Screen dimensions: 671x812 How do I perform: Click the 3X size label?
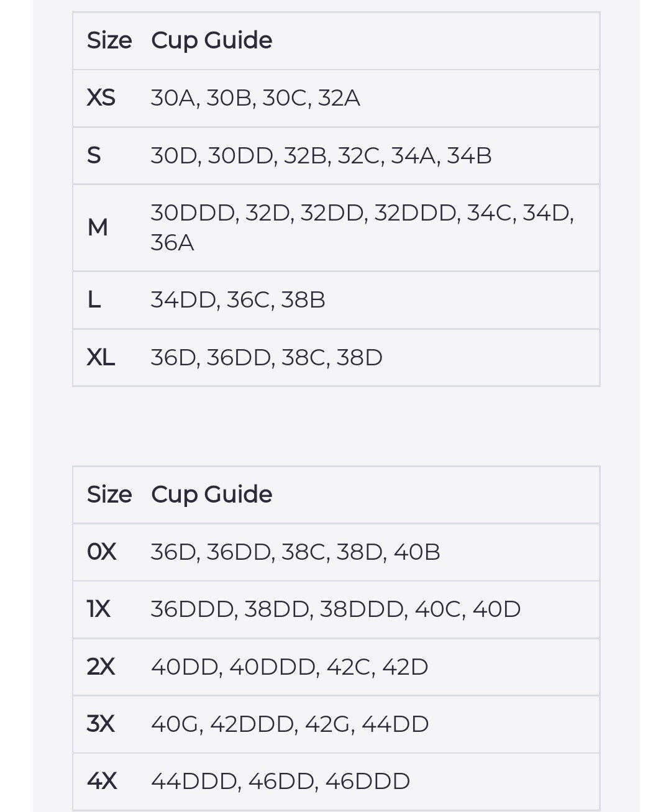(x=101, y=724)
